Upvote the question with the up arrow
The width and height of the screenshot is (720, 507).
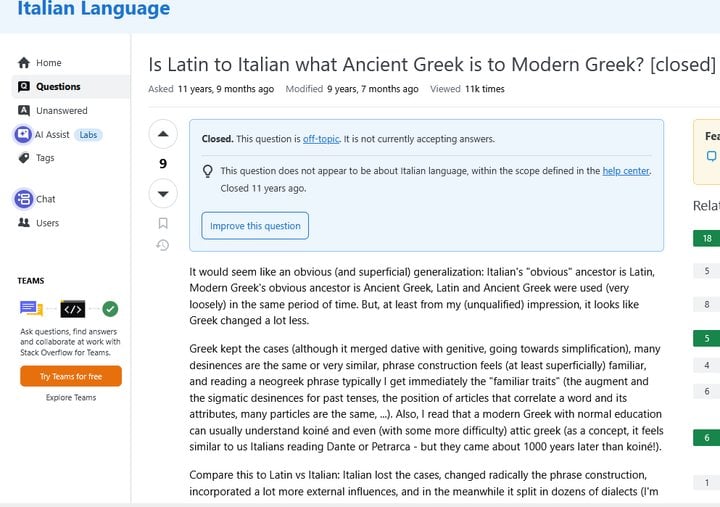tap(163, 134)
